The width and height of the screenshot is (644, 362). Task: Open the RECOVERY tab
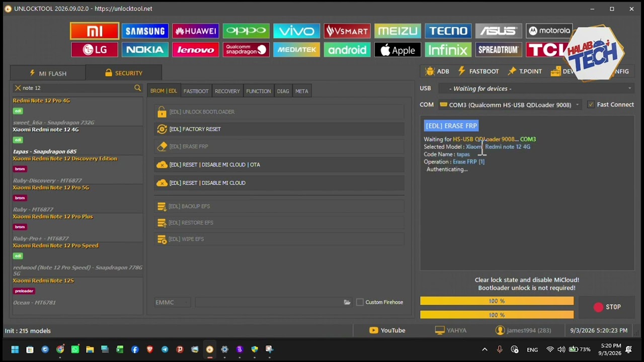click(227, 91)
